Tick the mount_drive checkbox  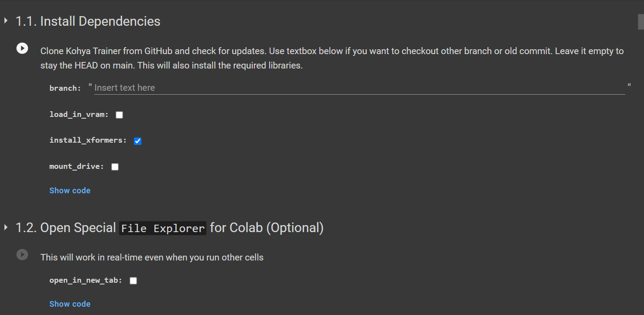coord(115,167)
